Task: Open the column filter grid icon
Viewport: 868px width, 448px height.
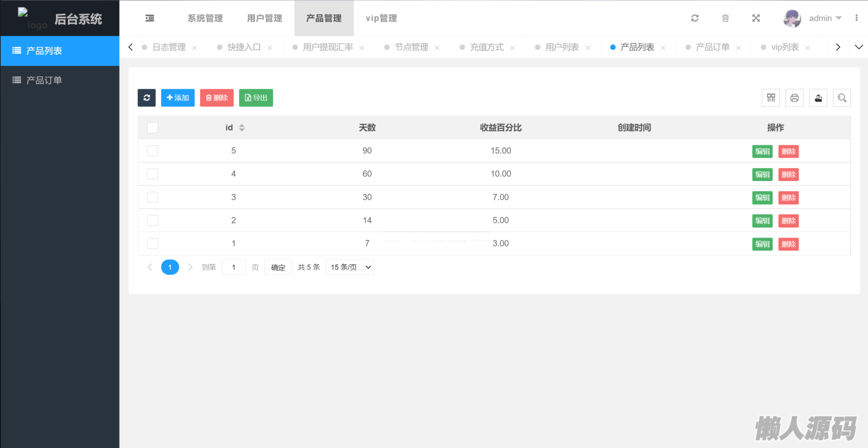Action: coord(771,98)
